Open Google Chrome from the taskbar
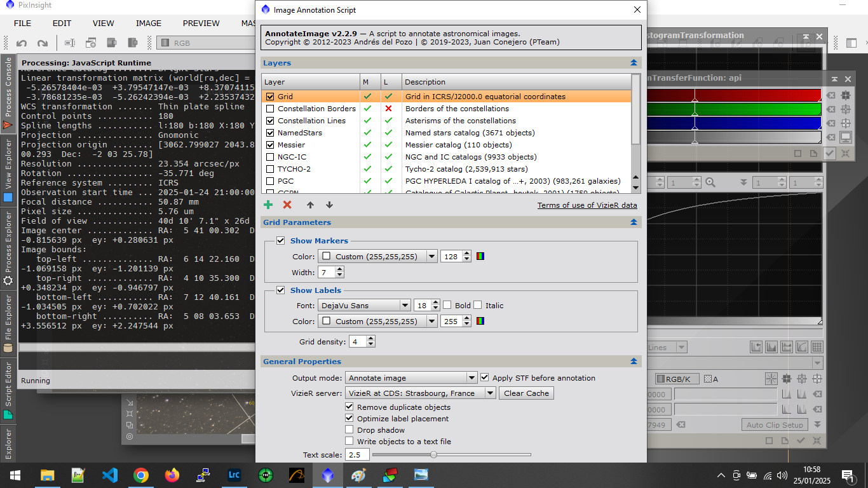868x488 pixels. click(x=141, y=475)
